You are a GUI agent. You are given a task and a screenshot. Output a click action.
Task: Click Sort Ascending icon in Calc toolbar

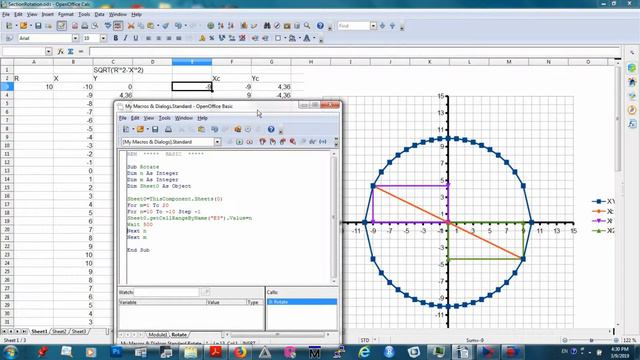221,26
